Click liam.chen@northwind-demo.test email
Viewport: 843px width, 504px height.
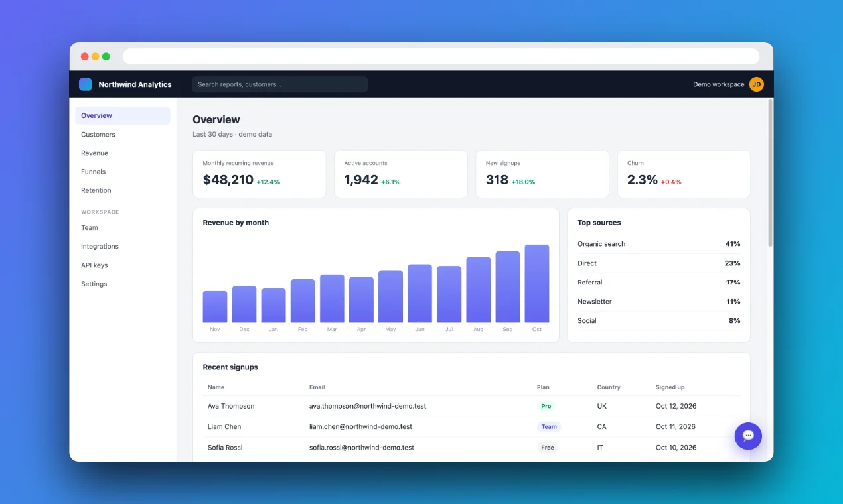tap(360, 426)
